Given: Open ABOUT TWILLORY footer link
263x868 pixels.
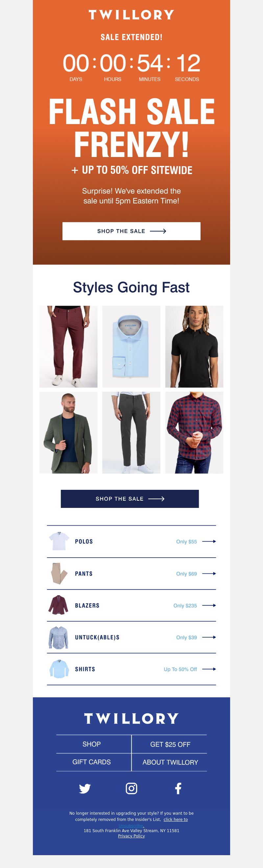Looking at the screenshot, I should (170, 762).
